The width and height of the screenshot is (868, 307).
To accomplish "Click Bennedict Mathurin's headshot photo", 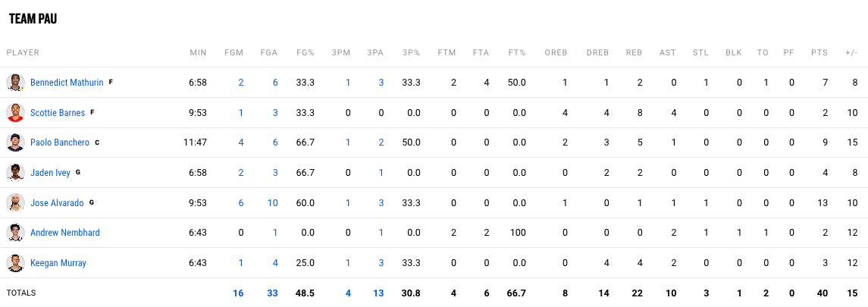I will (x=15, y=83).
